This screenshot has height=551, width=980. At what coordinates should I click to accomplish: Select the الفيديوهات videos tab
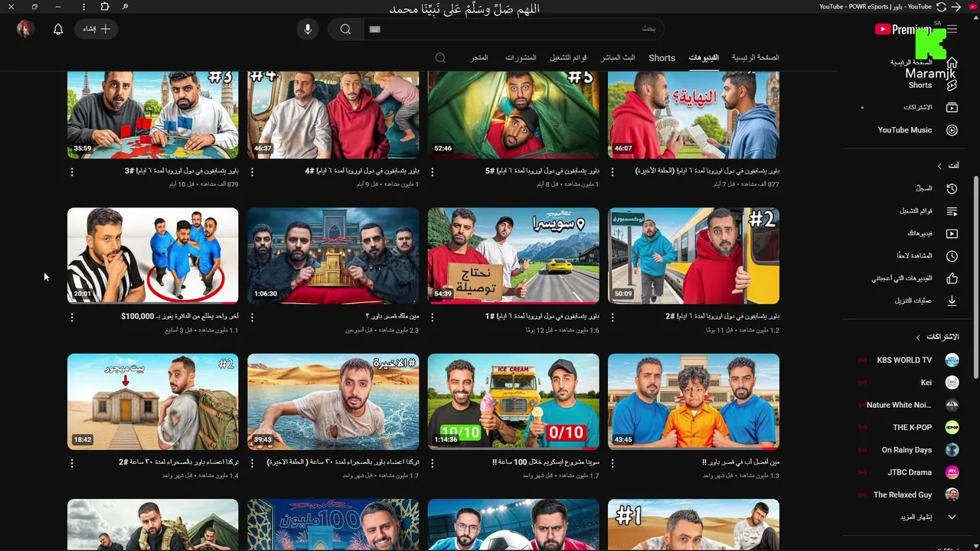pyautogui.click(x=704, y=57)
